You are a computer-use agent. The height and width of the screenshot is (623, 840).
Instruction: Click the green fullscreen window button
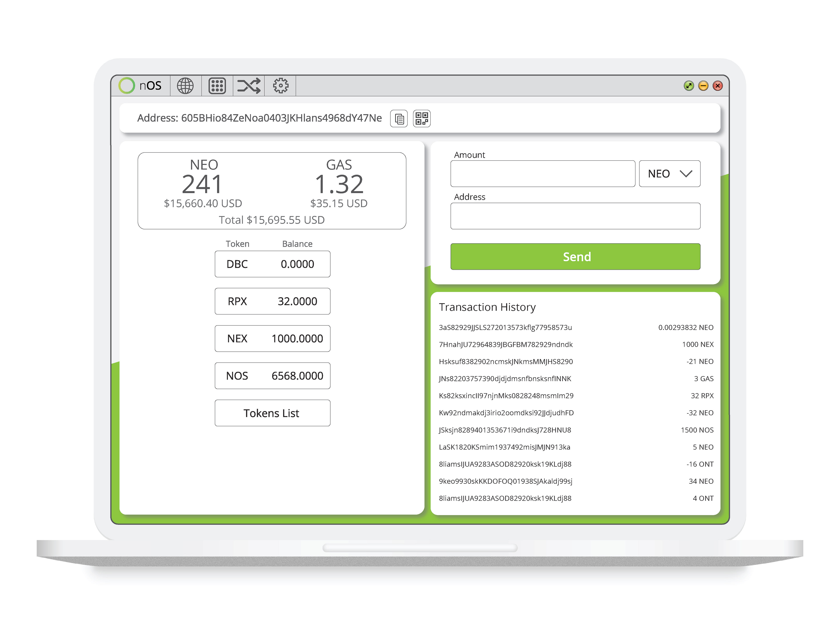coord(688,86)
